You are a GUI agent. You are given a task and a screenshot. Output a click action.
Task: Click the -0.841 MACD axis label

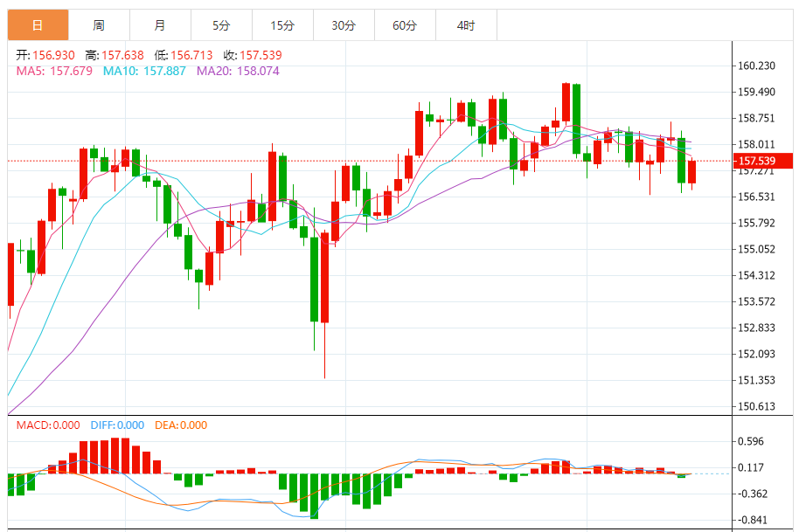[x=753, y=520]
